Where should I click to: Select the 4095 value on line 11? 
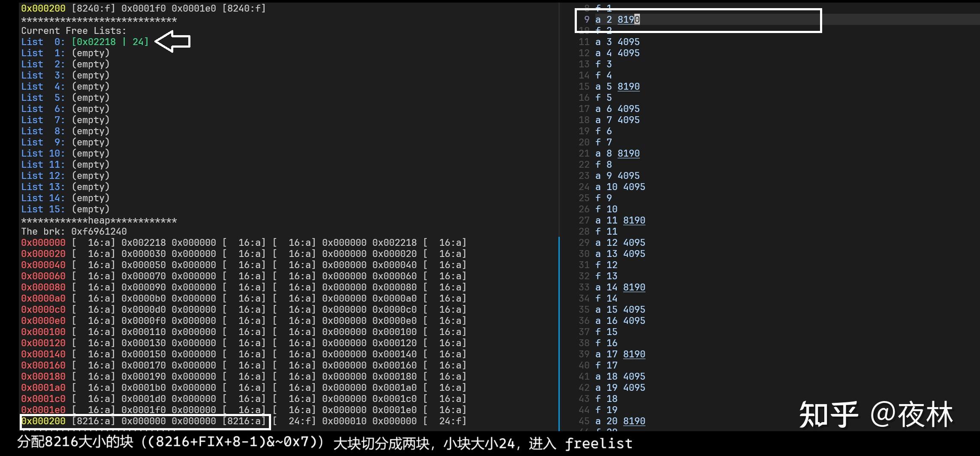[x=629, y=42]
